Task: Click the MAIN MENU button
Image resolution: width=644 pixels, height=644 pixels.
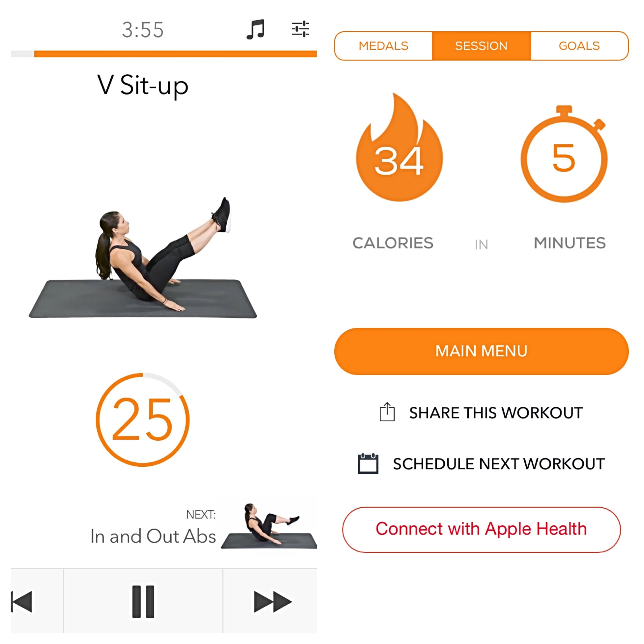Action: [481, 350]
